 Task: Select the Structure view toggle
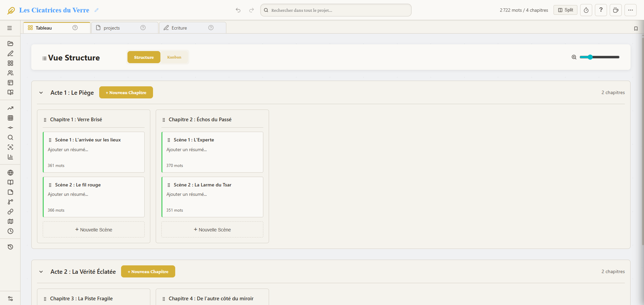coord(144,57)
